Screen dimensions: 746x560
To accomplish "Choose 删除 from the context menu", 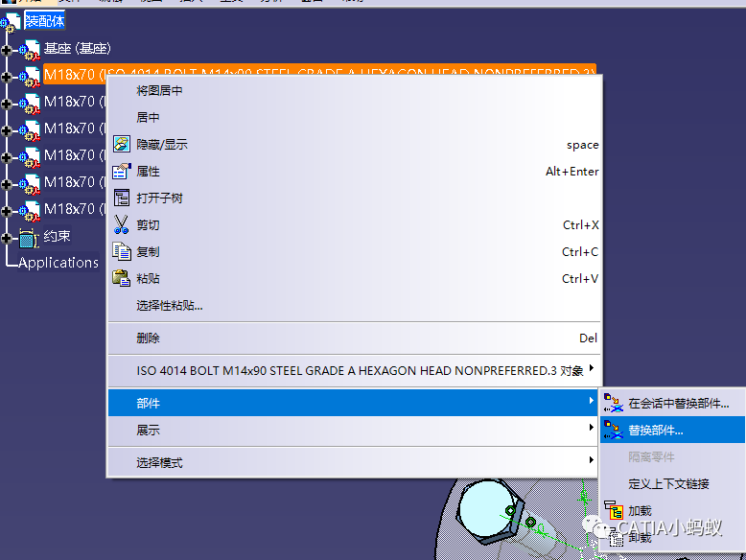I will click(355, 338).
